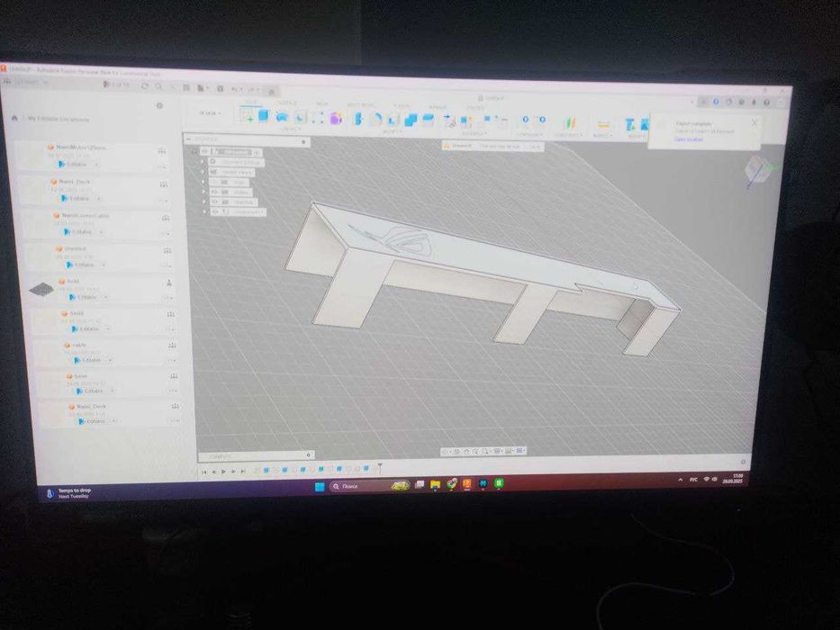
Task: Switch to the Plastic toolbar tab
Action: coord(402,106)
